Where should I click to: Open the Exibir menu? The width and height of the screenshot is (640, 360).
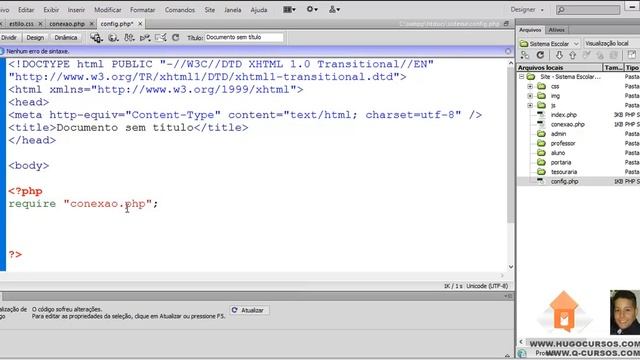point(51,10)
